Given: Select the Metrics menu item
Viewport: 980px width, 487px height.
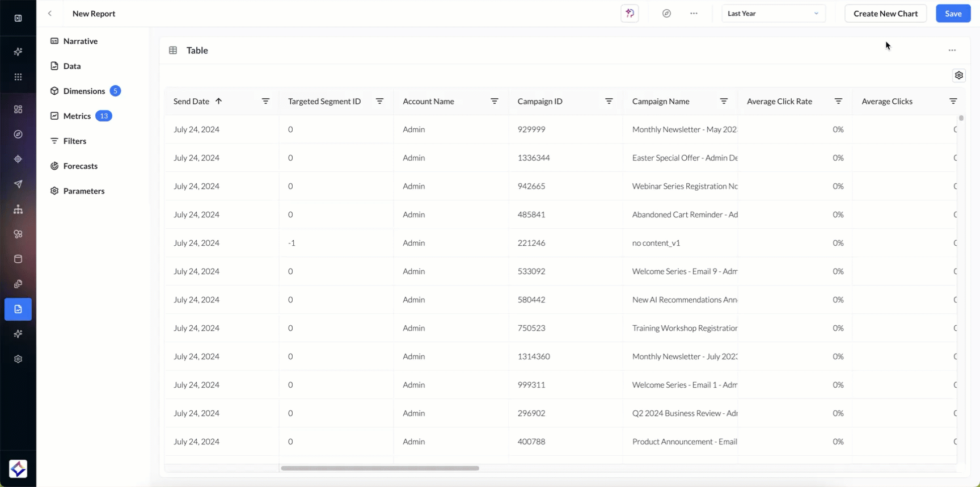Looking at the screenshot, I should click(77, 116).
